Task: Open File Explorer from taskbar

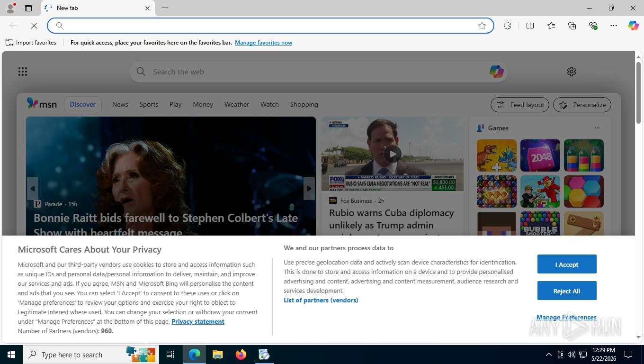Action: [x=217, y=355]
